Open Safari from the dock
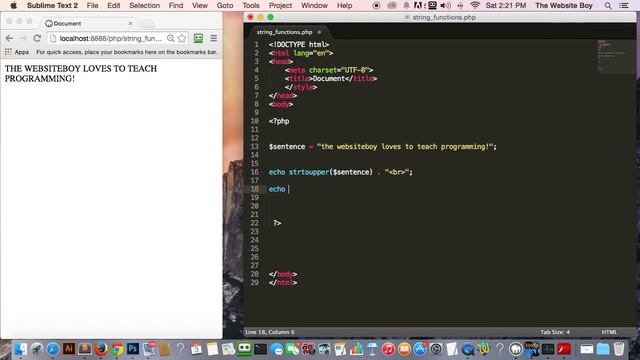640x360 pixels. (53, 349)
